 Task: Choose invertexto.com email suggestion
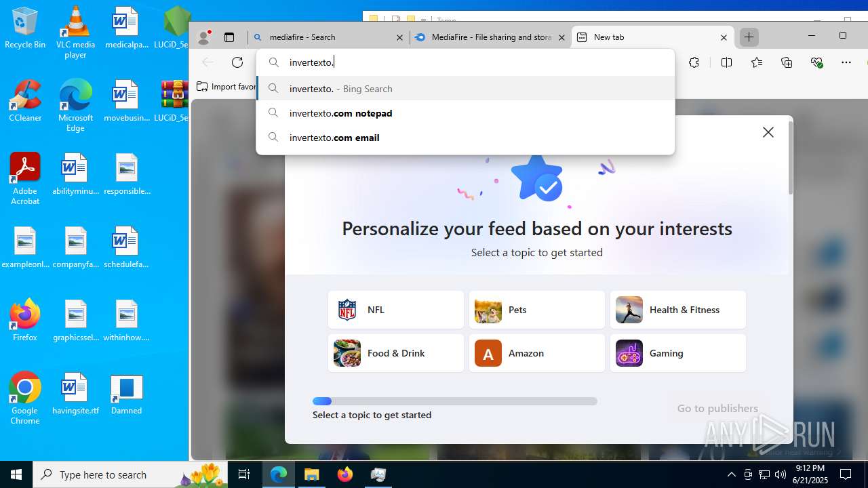click(x=465, y=138)
